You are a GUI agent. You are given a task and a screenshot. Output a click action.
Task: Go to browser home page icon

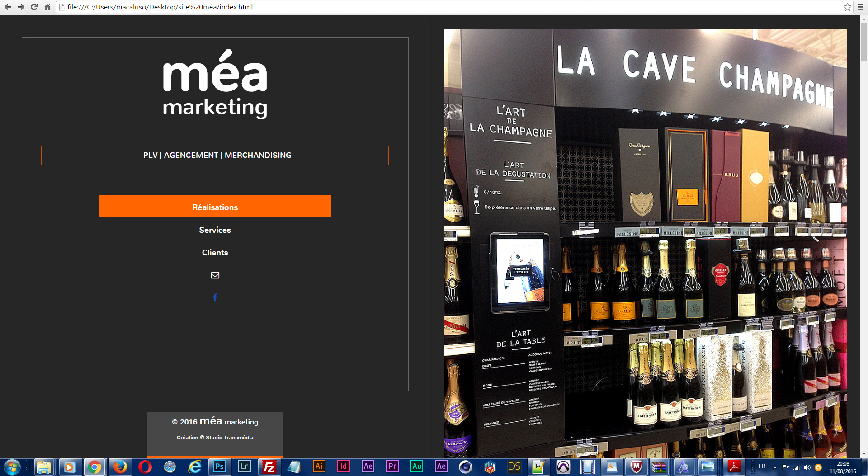[x=47, y=7]
